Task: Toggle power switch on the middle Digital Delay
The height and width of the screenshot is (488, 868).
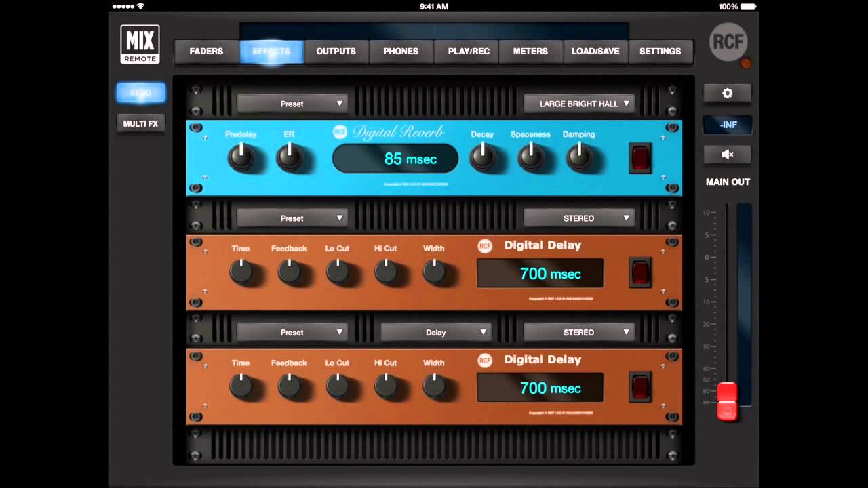Action: [640, 272]
